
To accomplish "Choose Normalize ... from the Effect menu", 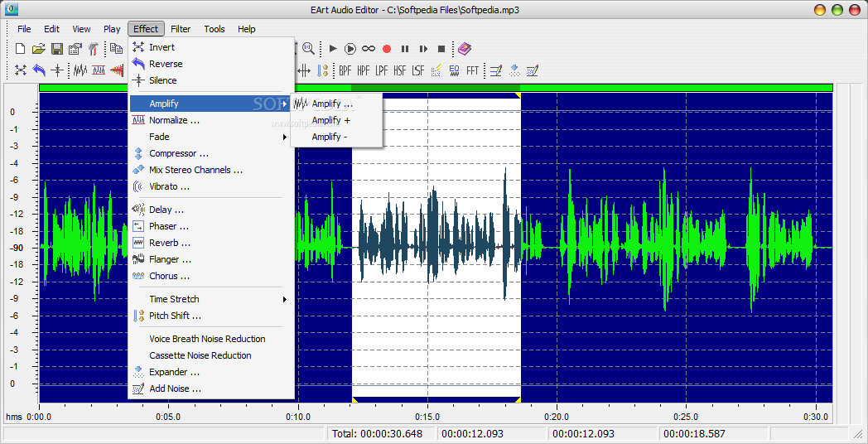I will coord(211,120).
